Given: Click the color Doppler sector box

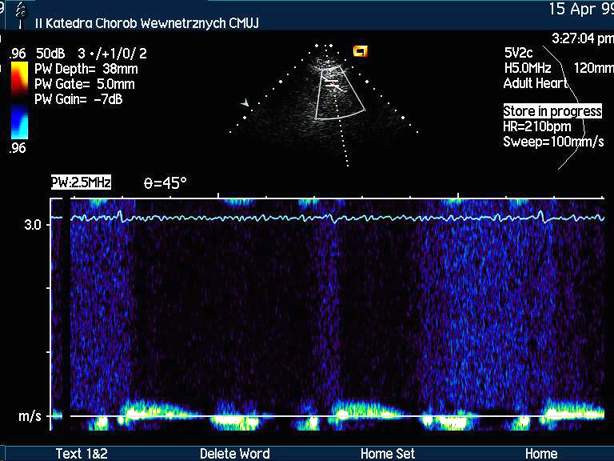Looking at the screenshot, I should pos(339,92).
